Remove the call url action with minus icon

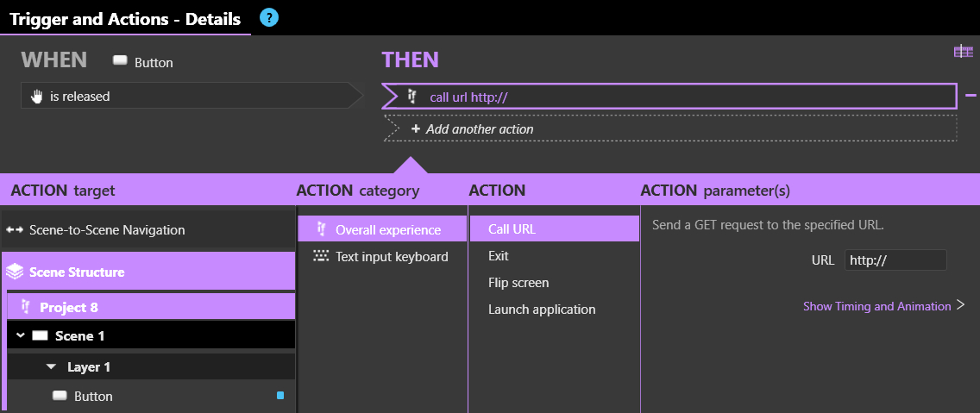point(970,97)
